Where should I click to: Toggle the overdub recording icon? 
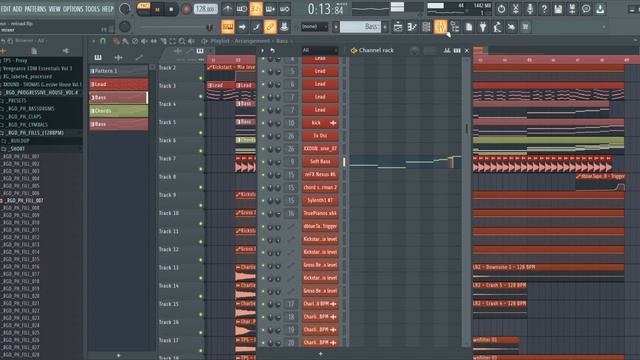pos(270,9)
